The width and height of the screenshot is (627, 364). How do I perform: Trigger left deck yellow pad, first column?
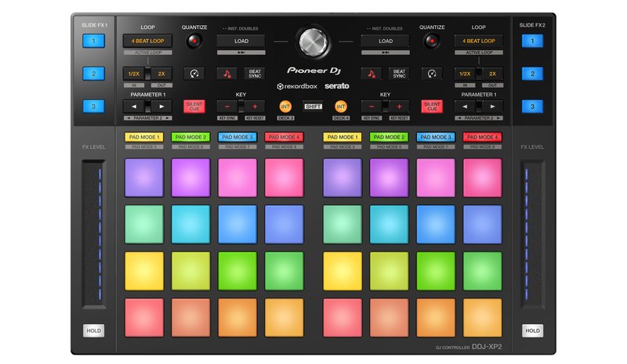[x=144, y=271]
